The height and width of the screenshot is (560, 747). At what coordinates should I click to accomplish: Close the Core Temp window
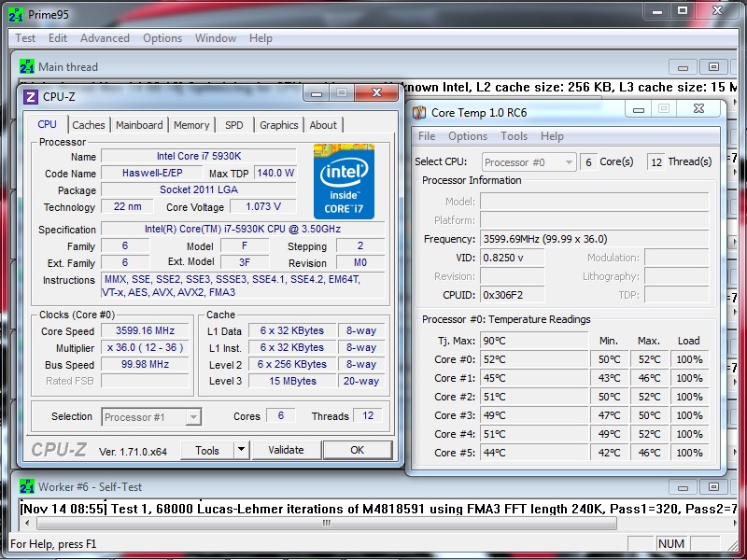click(698, 108)
